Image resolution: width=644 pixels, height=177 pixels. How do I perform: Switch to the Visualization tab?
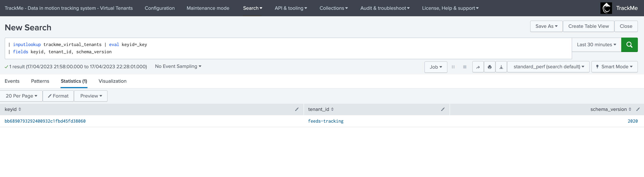click(x=112, y=81)
